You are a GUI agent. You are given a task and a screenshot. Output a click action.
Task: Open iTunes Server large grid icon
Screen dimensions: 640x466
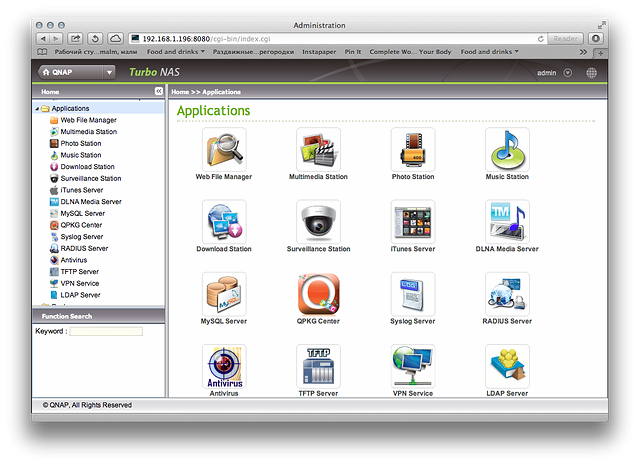pyautogui.click(x=413, y=222)
